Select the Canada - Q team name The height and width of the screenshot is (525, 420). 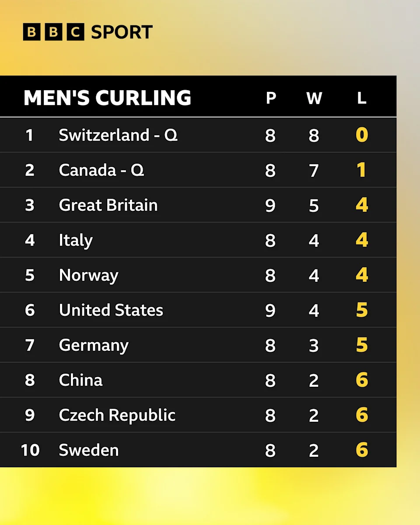[101, 170]
